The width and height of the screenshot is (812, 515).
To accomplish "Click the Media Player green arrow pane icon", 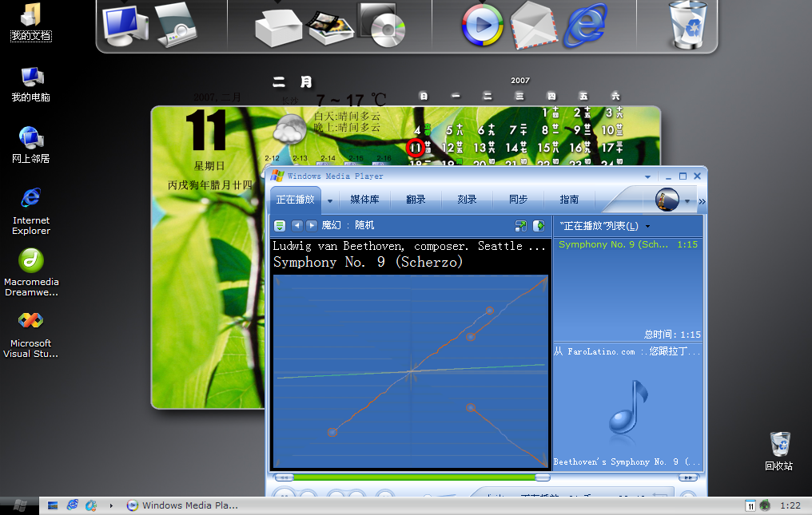I will pos(539,226).
